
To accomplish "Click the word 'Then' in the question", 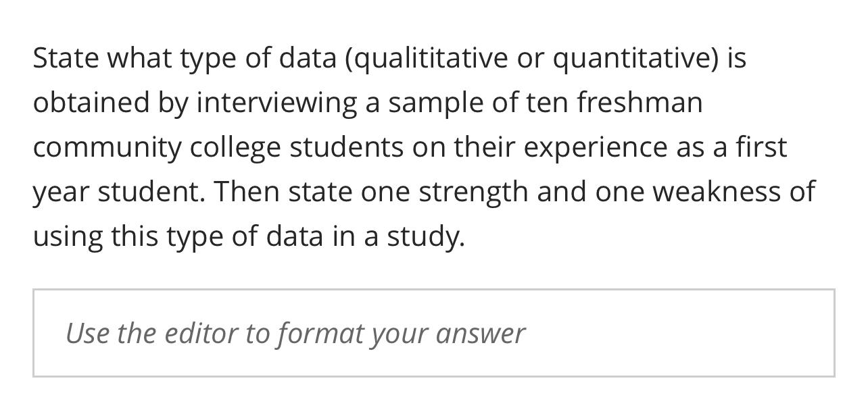I will [x=247, y=192].
